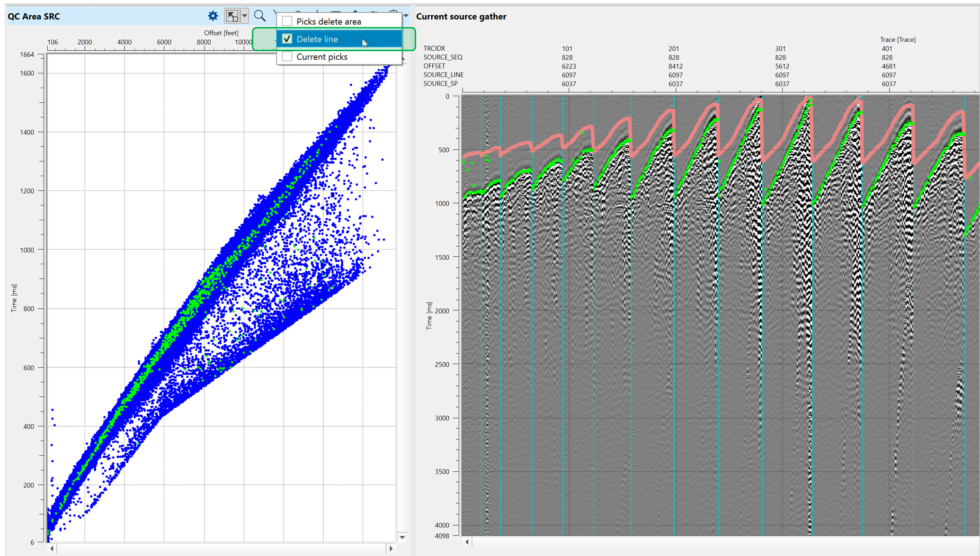Viewport: 980px width, 556px height.
Task: Expand the selection tool mode dropdown
Action: tap(244, 16)
